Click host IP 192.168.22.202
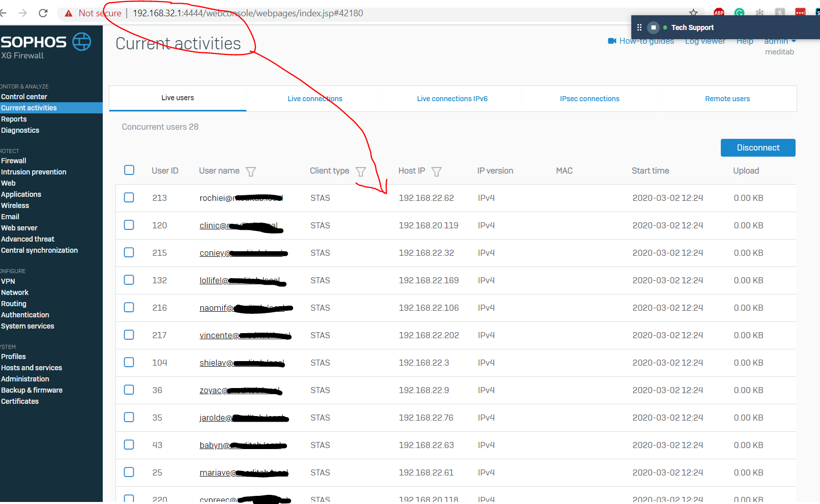820x504 pixels. coord(429,335)
